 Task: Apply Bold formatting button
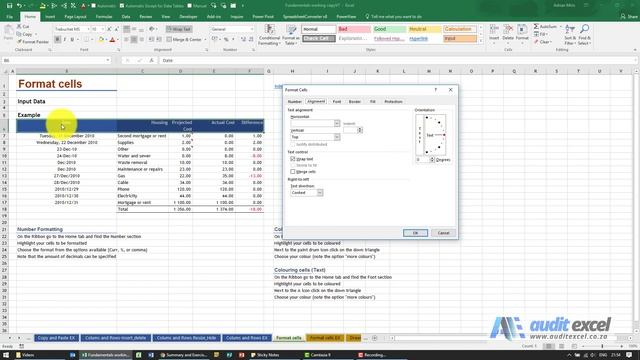(x=58, y=40)
